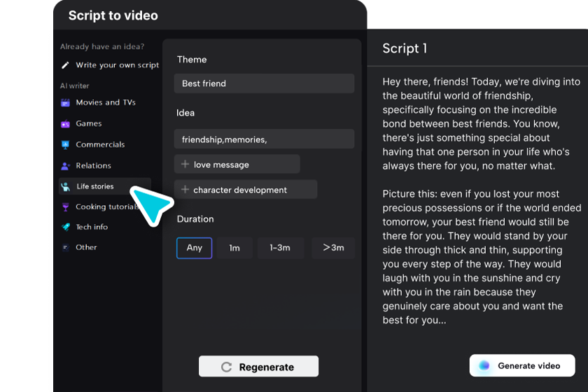Click the plus icon beside character development

point(185,190)
